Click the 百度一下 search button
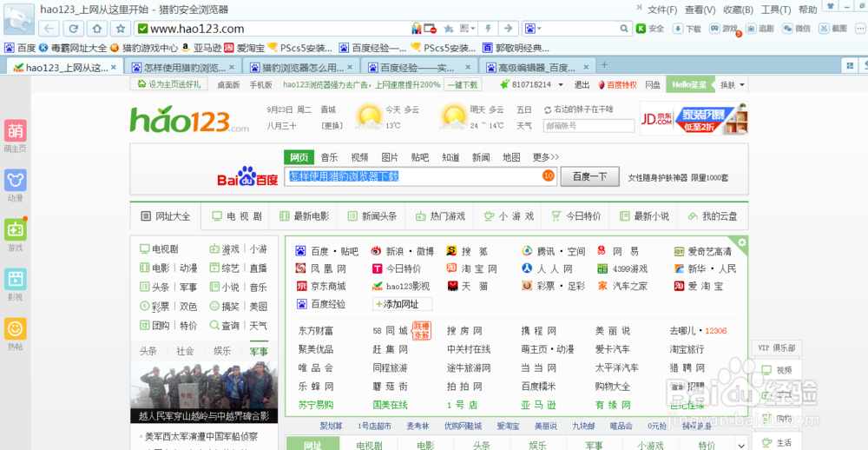Screen dimensions: 868x450 click(589, 177)
